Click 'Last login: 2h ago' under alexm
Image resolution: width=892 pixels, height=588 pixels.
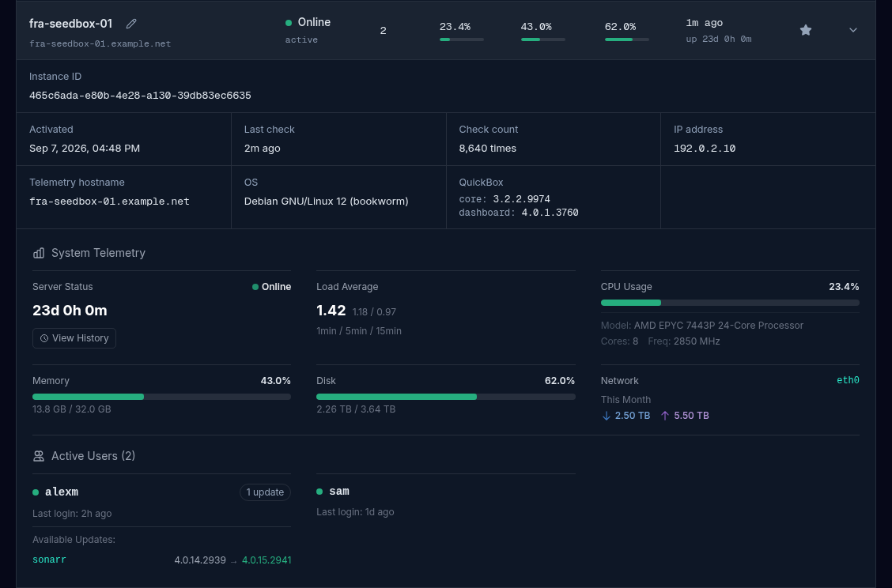(72, 514)
